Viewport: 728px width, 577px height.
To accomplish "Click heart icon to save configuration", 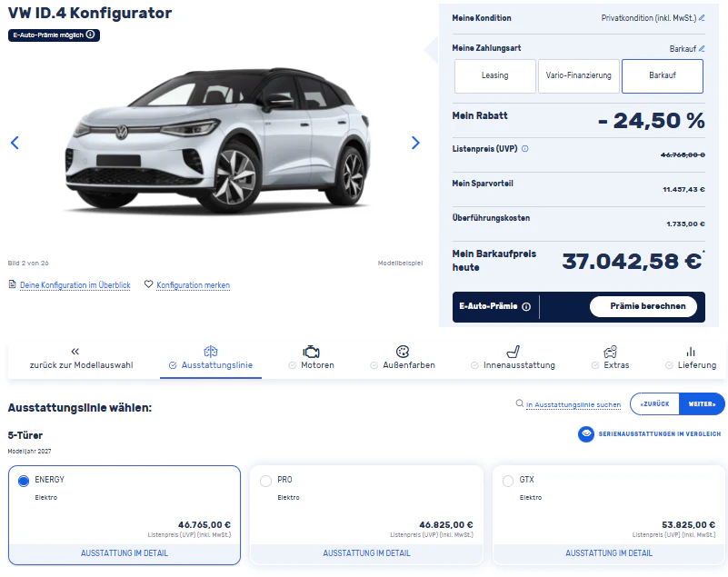I will tap(148, 284).
